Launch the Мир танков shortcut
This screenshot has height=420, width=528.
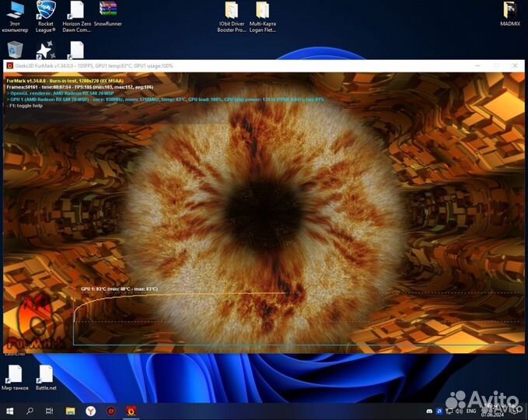[x=16, y=374]
